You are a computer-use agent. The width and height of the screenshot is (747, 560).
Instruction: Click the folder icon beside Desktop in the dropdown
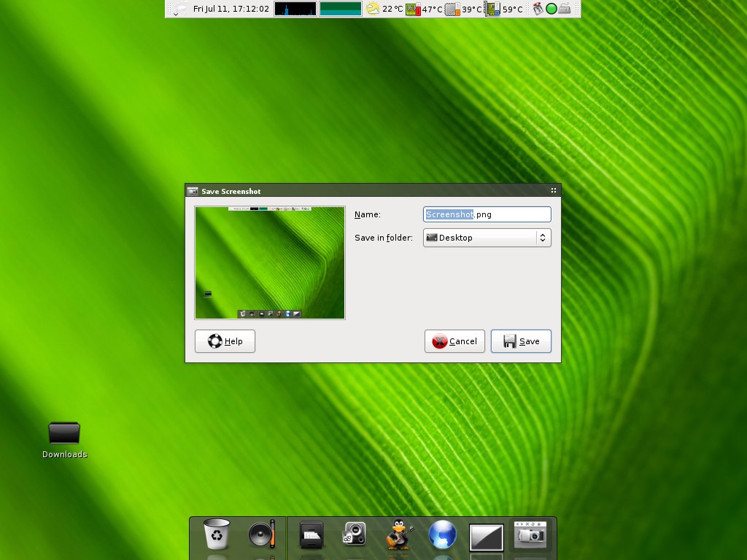432,237
